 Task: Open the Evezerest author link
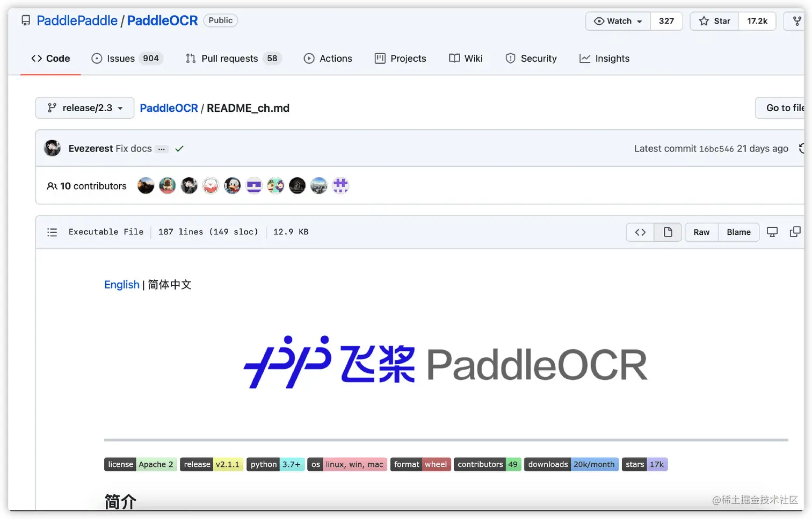[x=91, y=148]
